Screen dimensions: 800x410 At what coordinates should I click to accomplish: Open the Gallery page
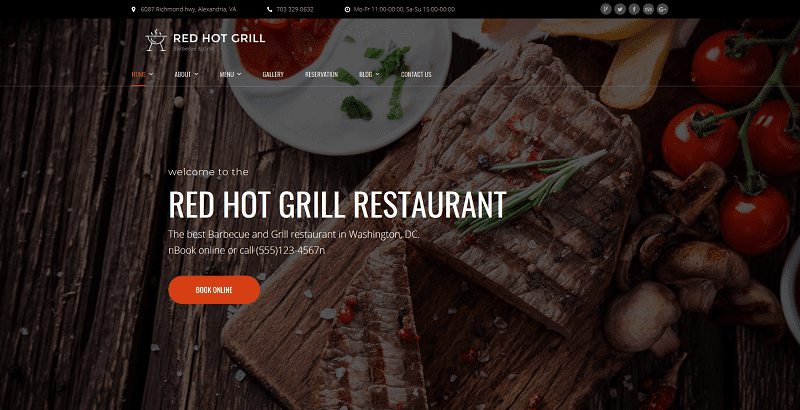[x=273, y=74]
